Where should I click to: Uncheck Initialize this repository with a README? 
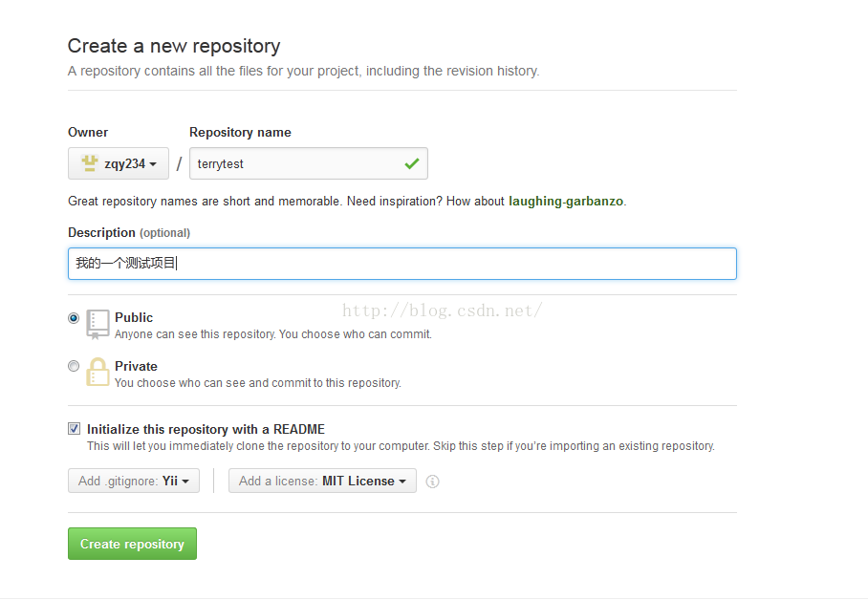[x=75, y=428]
